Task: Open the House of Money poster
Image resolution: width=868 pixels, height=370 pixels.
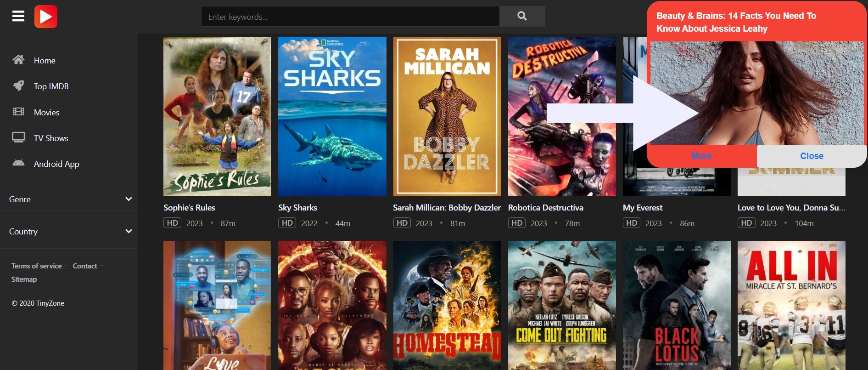Action: pyautogui.click(x=332, y=305)
